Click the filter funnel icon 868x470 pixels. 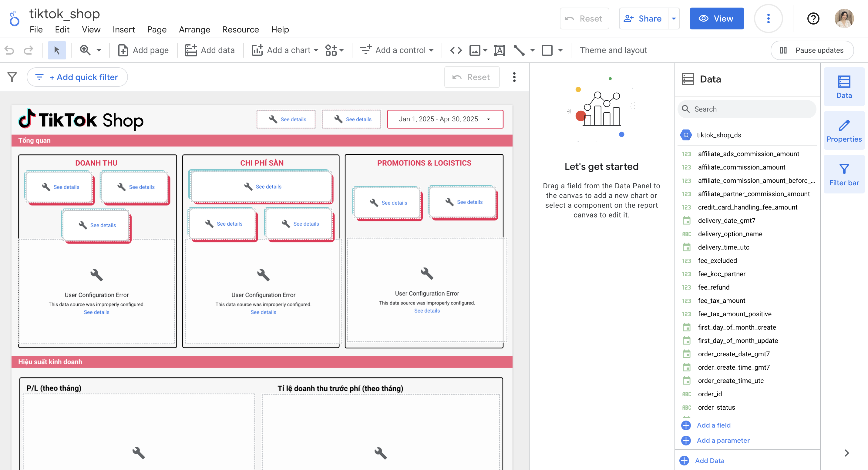[12, 77]
